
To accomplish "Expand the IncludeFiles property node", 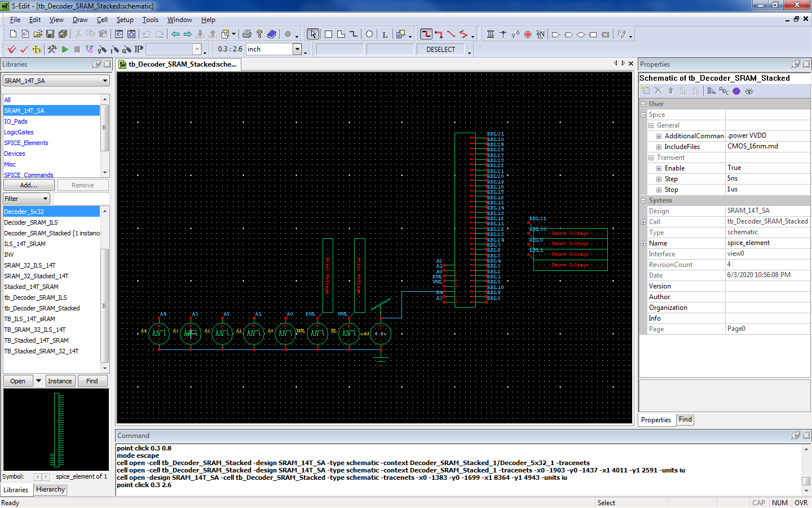I will click(659, 147).
